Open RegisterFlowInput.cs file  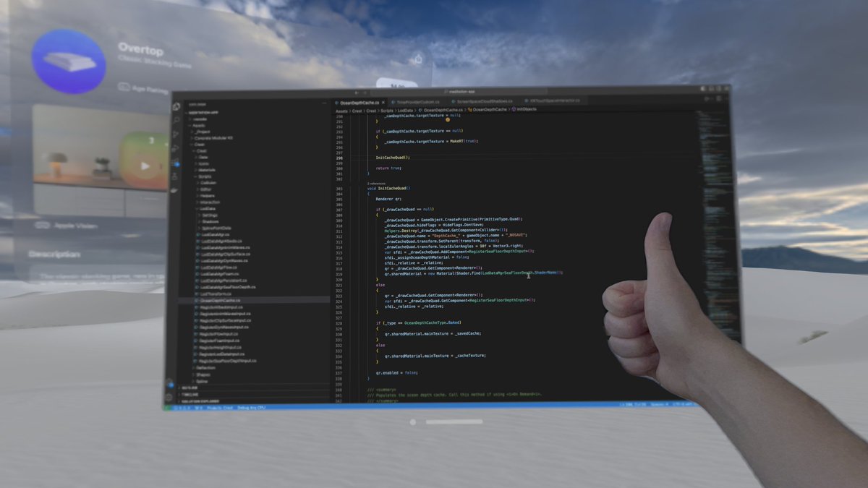[x=218, y=334]
